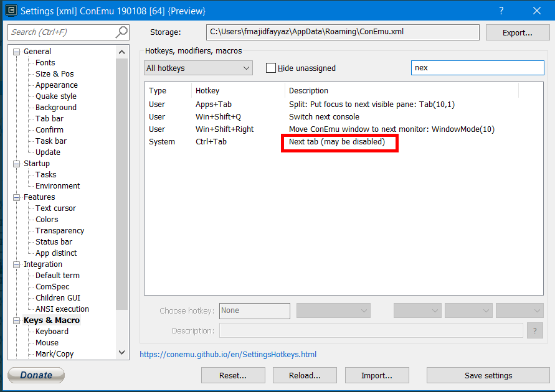Click the Description column header

402,91
